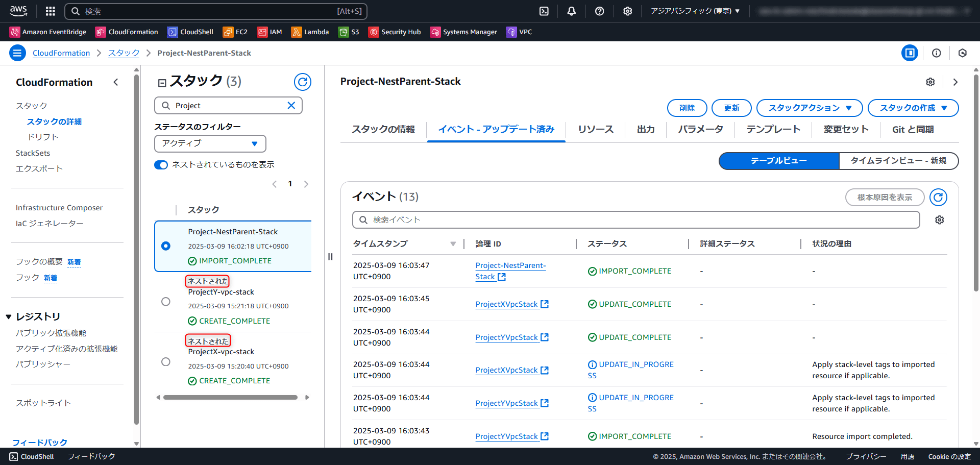980x465 pixels.
Task: Open the notifications bell
Action: [x=572, y=11]
